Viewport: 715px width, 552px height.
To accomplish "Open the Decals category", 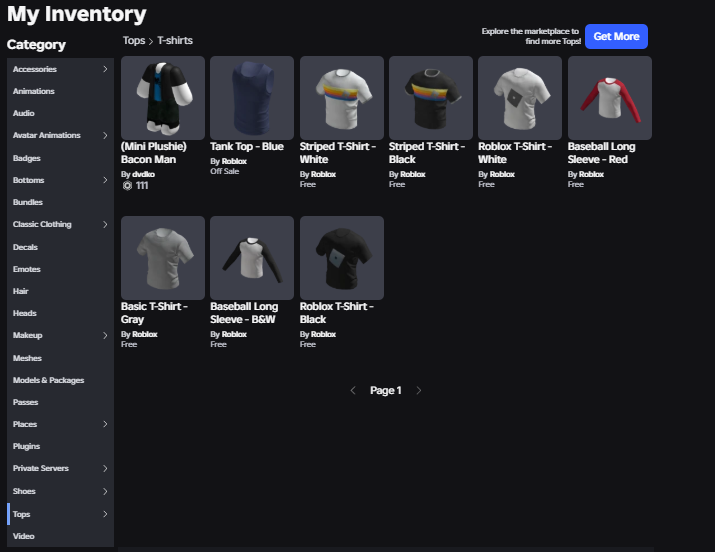I will point(25,247).
